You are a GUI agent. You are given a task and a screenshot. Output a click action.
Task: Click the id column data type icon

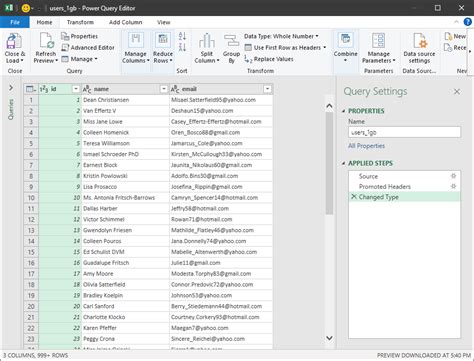click(44, 89)
